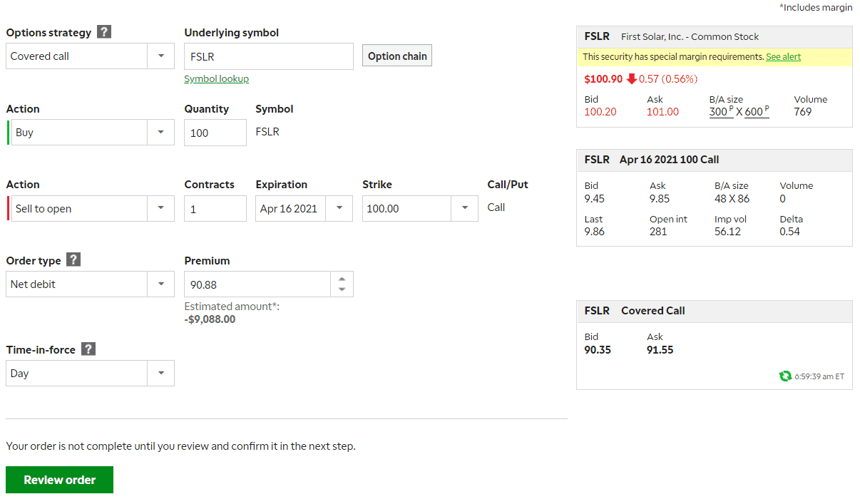860x504 pixels.
Task: Click covered call ask 91.55
Action: tap(660, 350)
